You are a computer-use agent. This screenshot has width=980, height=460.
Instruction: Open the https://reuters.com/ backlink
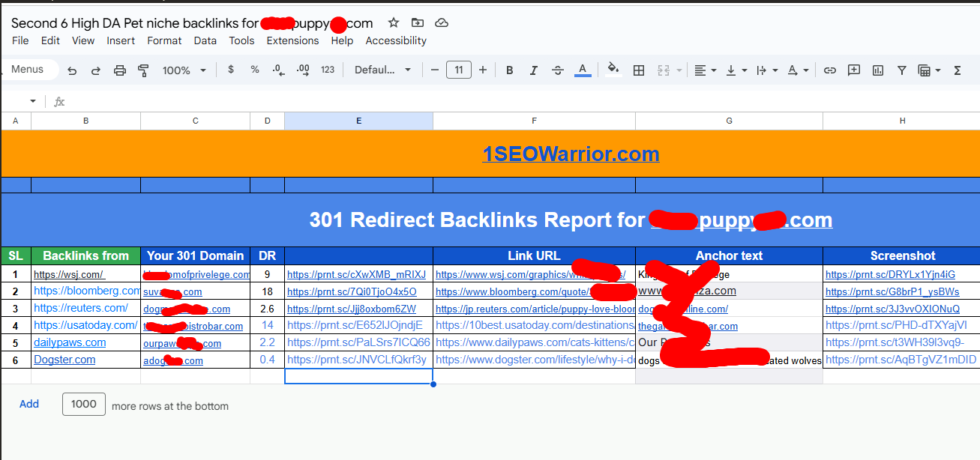[81, 308]
